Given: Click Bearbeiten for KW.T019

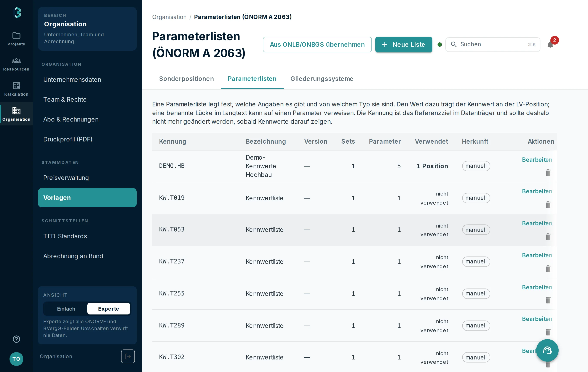Looking at the screenshot, I should pyautogui.click(x=537, y=191).
